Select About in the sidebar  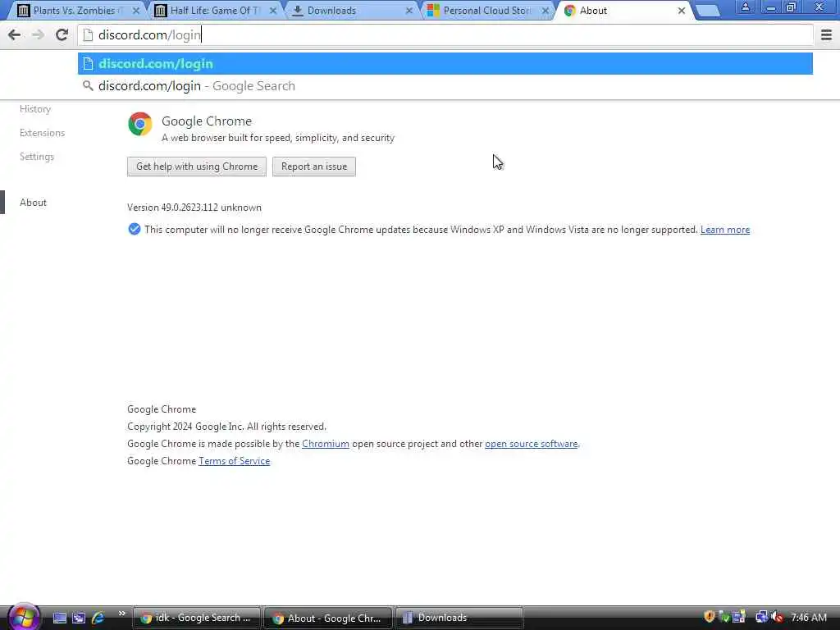33,203
